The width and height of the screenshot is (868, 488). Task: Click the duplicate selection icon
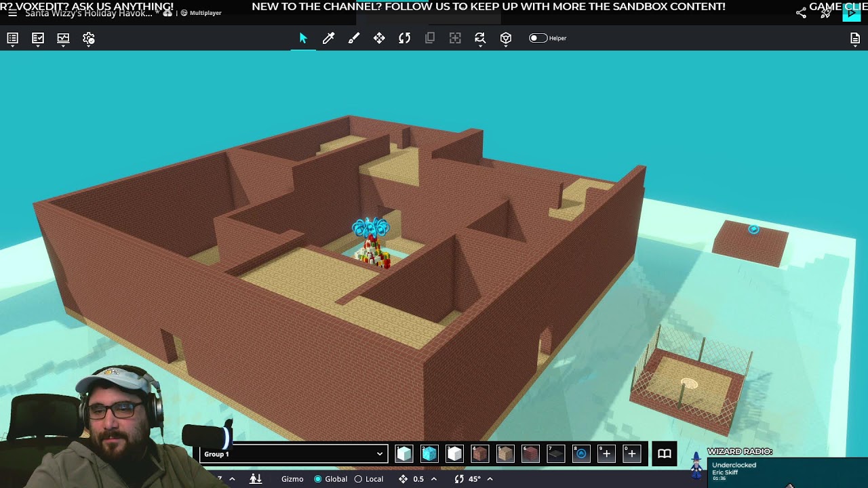click(x=430, y=39)
